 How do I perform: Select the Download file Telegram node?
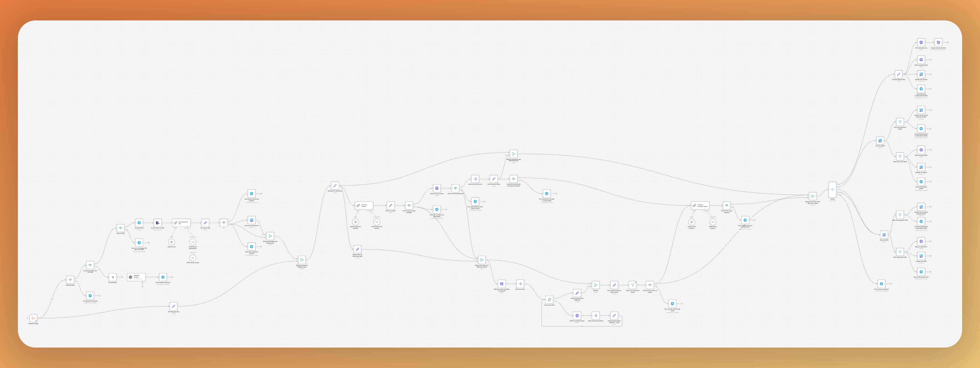click(139, 223)
